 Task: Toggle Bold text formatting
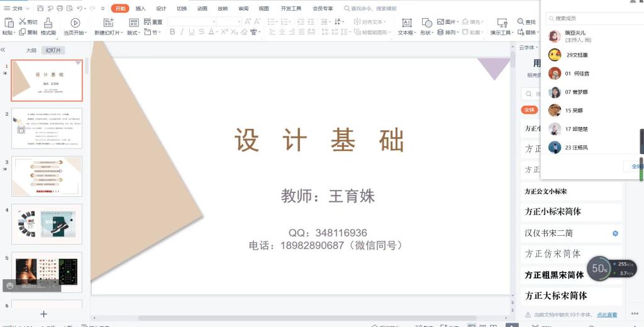pyautogui.click(x=173, y=32)
